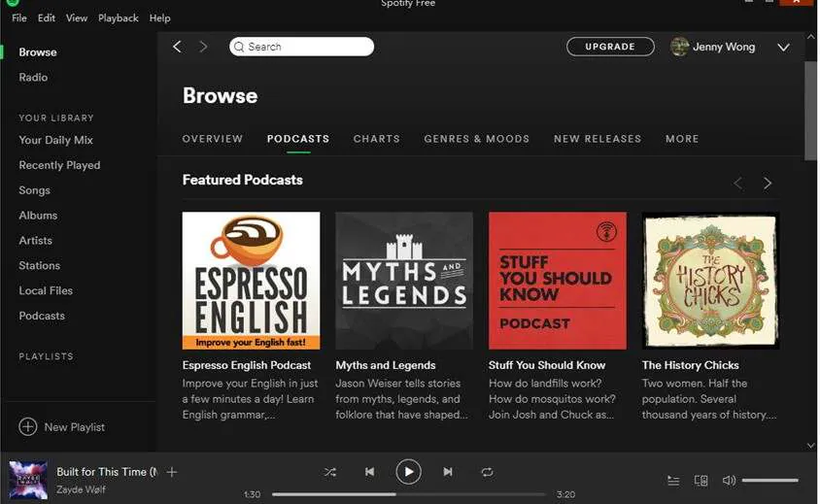820x504 pixels.
Task: Select Radio in the sidebar
Action: (x=33, y=78)
